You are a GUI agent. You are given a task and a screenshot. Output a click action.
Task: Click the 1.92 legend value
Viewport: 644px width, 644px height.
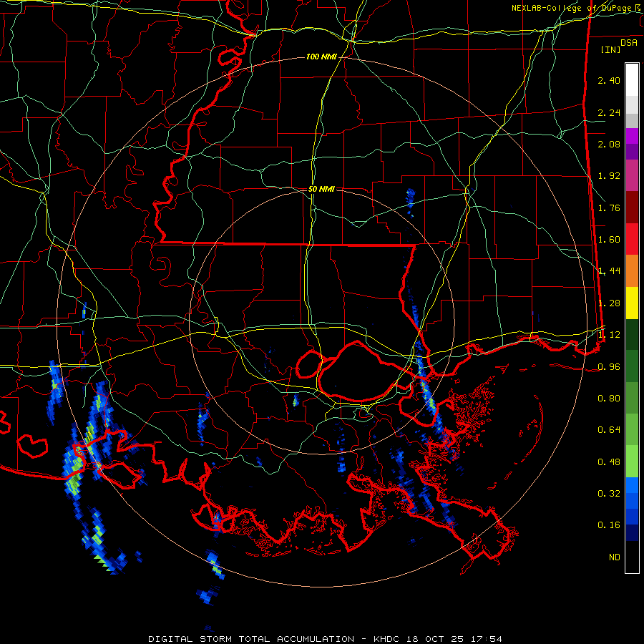[609, 176]
